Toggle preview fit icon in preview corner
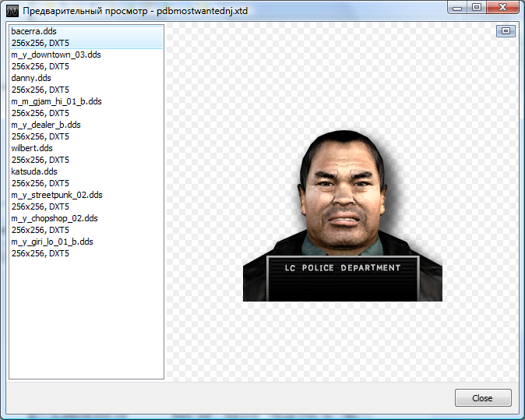Viewport: 525px width, 420px height. tap(506, 31)
